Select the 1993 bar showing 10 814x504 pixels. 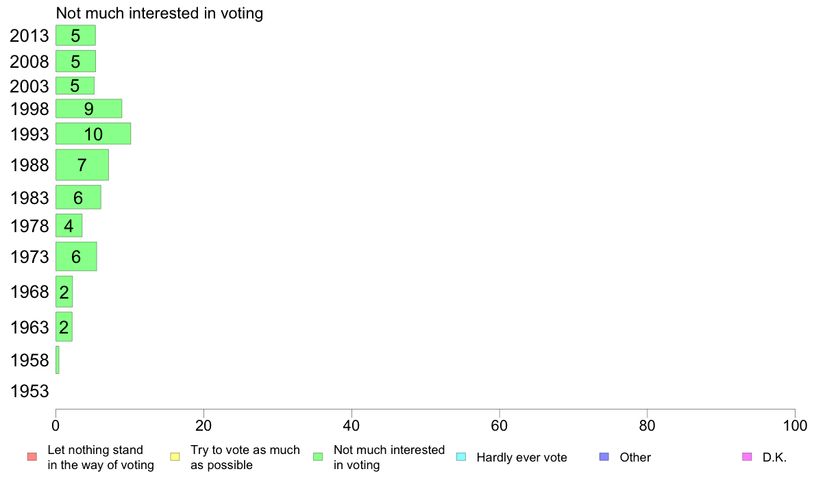tap(93, 134)
